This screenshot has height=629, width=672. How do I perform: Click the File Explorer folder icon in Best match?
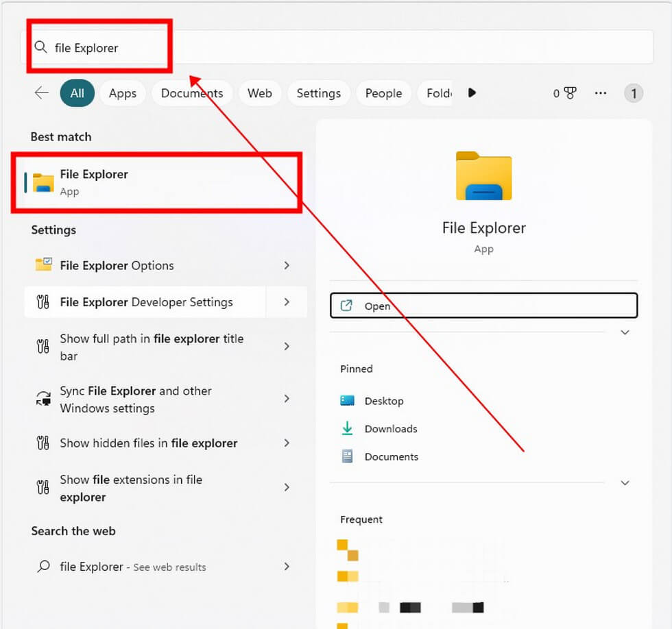click(43, 182)
